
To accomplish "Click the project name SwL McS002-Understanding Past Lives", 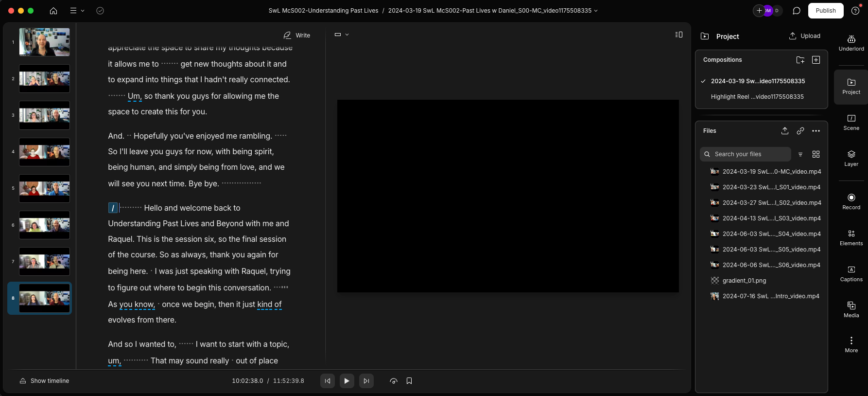I will 323,11.
